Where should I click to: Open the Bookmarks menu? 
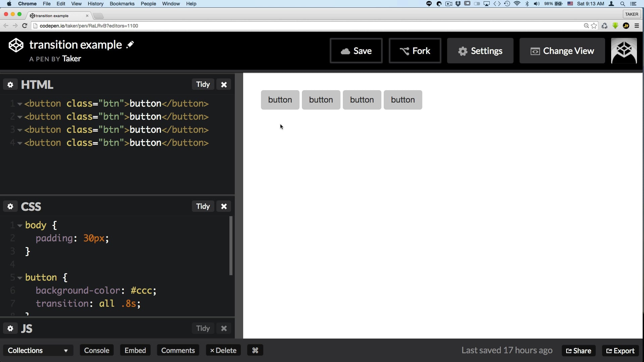pyautogui.click(x=122, y=4)
